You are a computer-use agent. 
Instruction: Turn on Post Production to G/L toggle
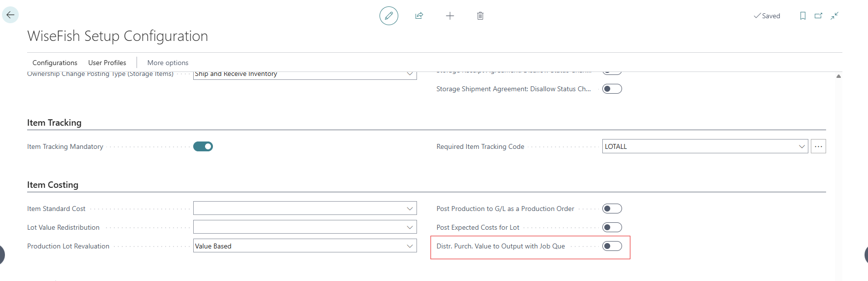612,209
